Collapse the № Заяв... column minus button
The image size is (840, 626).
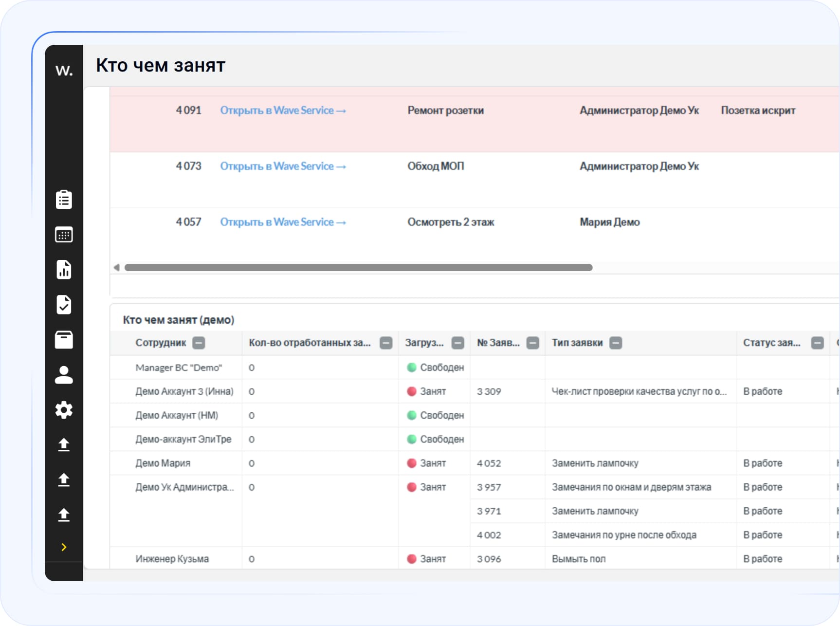pyautogui.click(x=533, y=343)
